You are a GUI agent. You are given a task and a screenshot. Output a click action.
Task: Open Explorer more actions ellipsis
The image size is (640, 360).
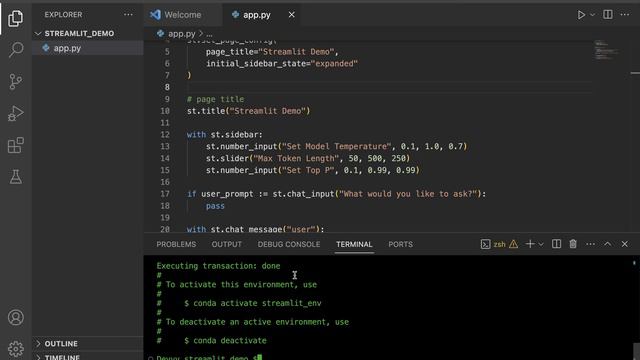click(128, 15)
